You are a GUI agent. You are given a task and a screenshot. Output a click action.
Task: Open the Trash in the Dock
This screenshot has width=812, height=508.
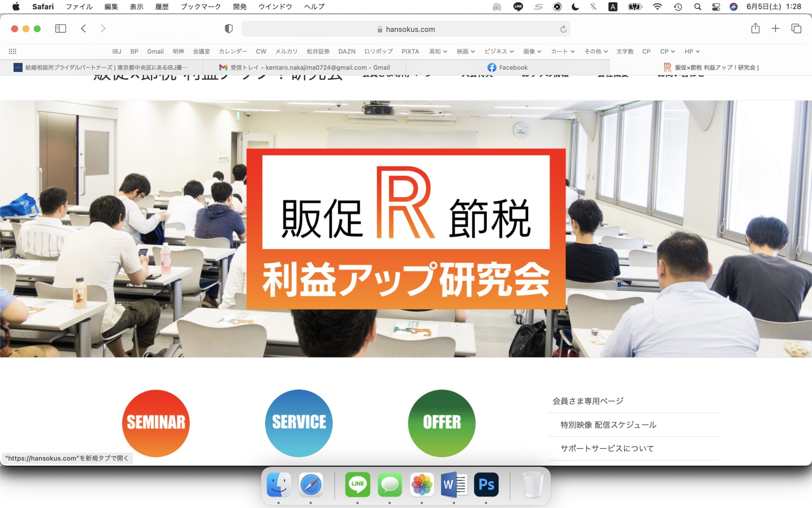point(533,485)
